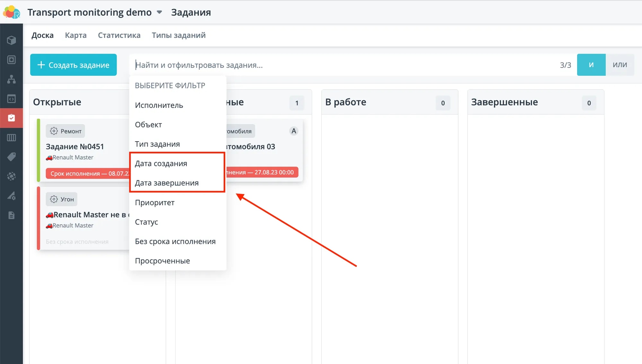The height and width of the screenshot is (364, 642).
Task: Open the tag icon in sidebar
Action: point(12,157)
